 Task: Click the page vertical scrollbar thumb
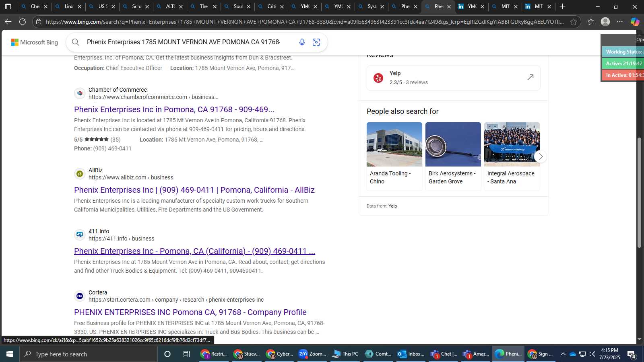[x=639, y=192]
